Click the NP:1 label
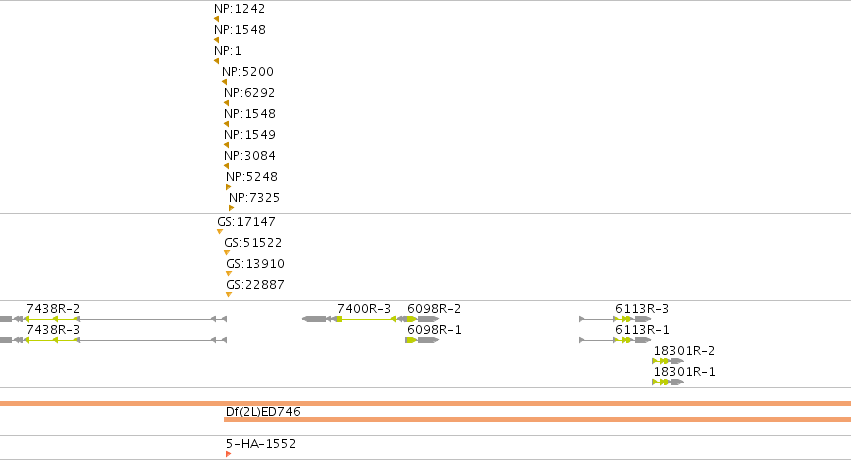 click(228, 50)
